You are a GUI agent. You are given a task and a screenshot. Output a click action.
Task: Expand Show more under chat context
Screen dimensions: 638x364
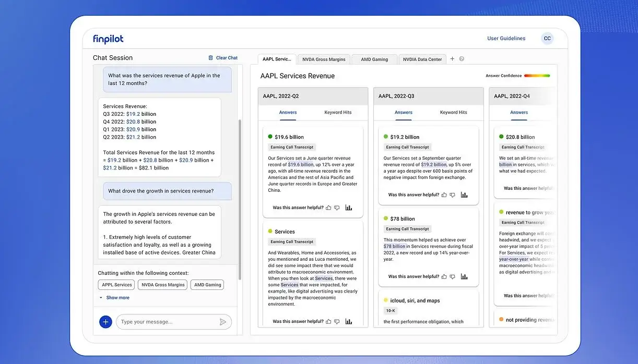(x=115, y=298)
